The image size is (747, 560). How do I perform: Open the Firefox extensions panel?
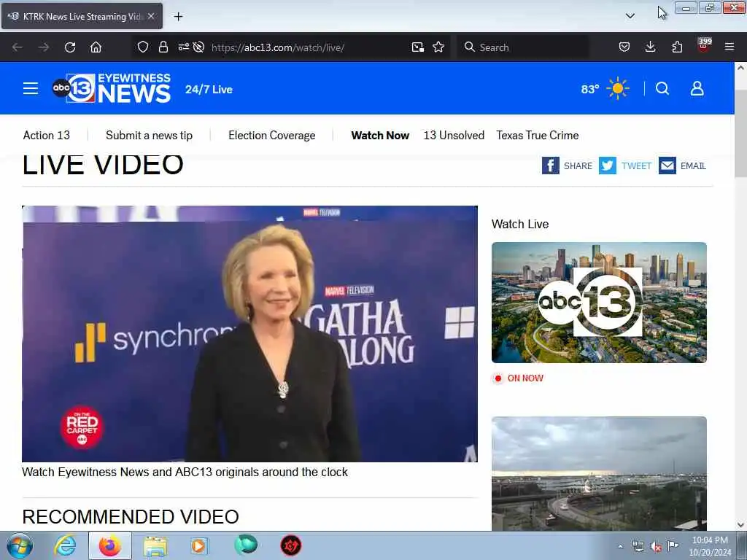(677, 47)
